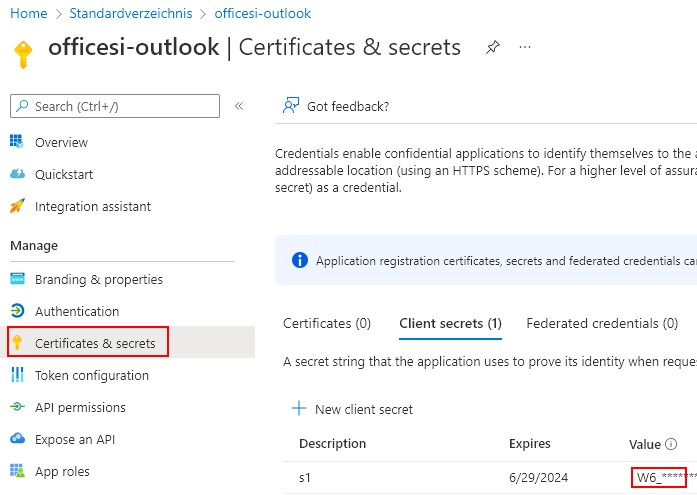Click the Got feedback? icon
Screen dimensions: 697x495
coord(291,105)
